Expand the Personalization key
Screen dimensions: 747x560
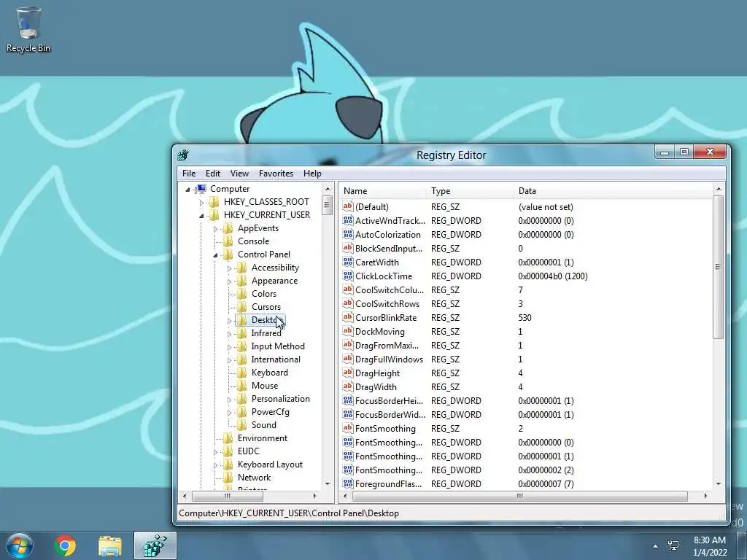(229, 400)
